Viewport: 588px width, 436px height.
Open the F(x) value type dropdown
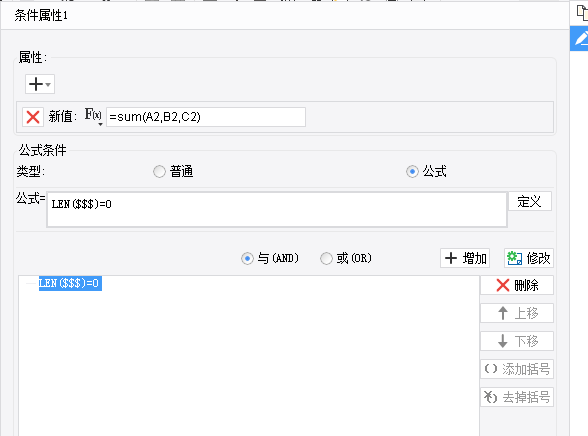tap(93, 117)
